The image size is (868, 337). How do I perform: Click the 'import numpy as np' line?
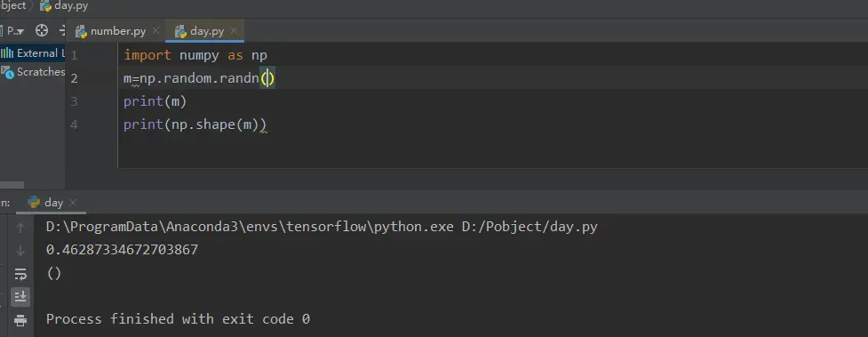[195, 55]
